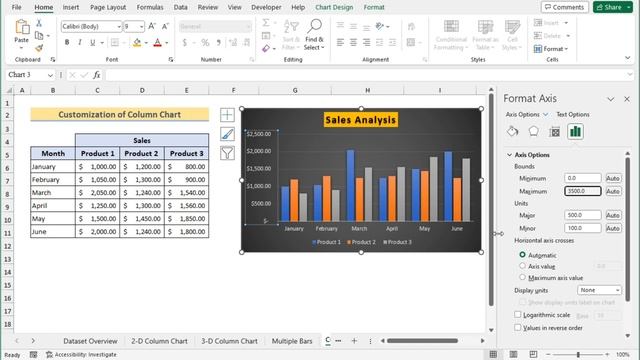
Task: Switch to Text Options in Format Axis
Action: (x=573, y=114)
